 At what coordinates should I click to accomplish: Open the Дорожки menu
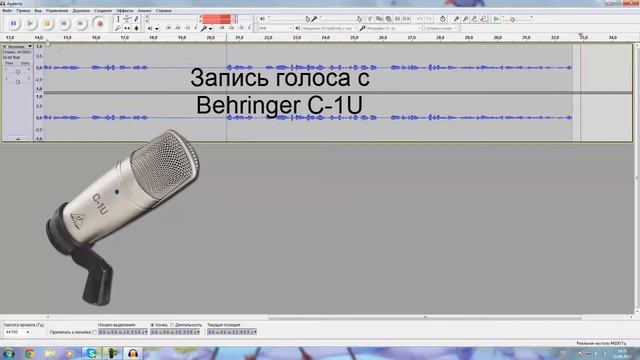point(81,11)
